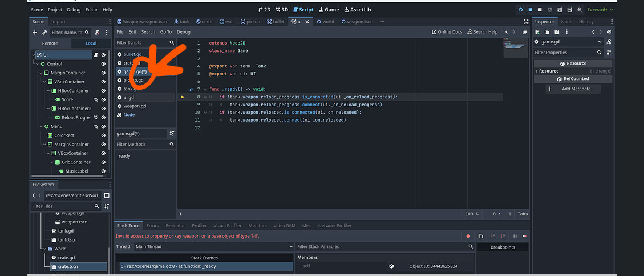Hide the Menu node
The height and width of the screenshot is (276, 644).
point(103,127)
